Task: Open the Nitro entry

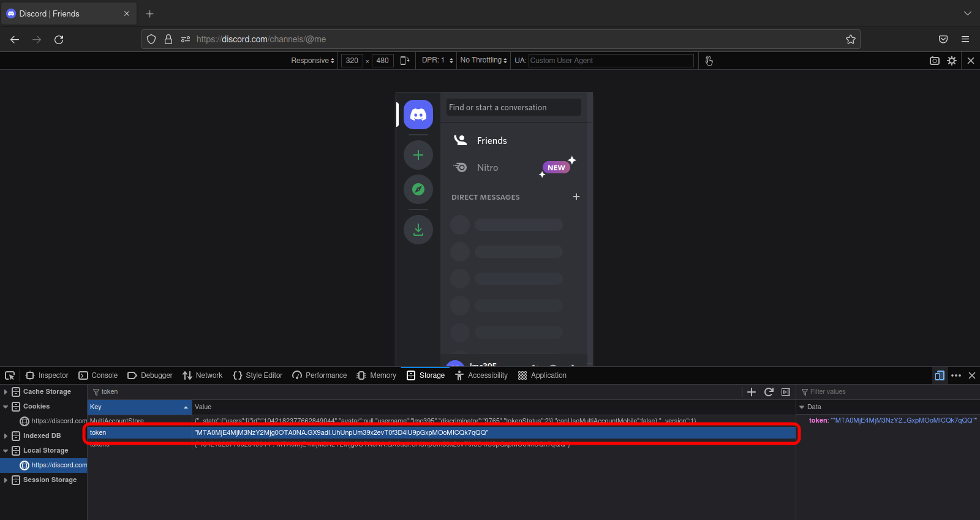Action: point(513,167)
